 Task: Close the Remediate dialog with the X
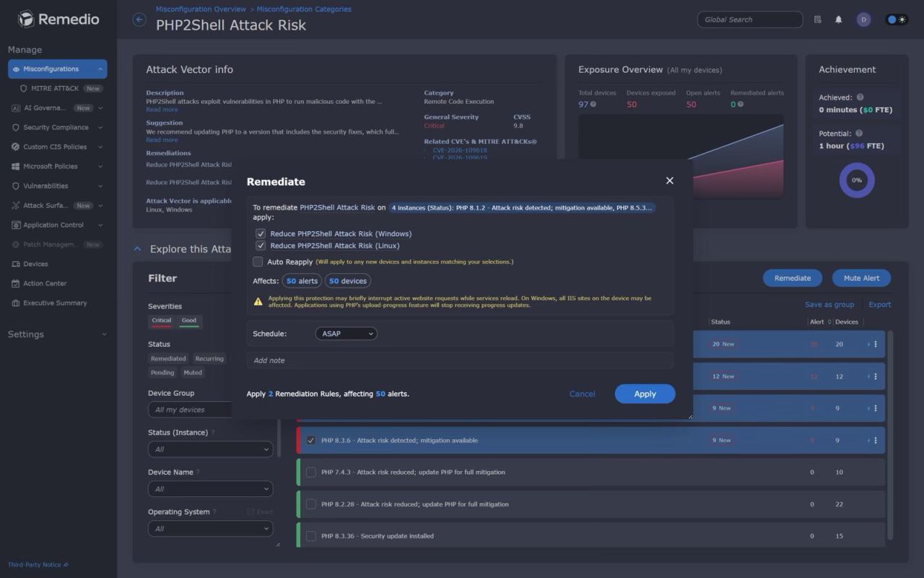(x=669, y=181)
